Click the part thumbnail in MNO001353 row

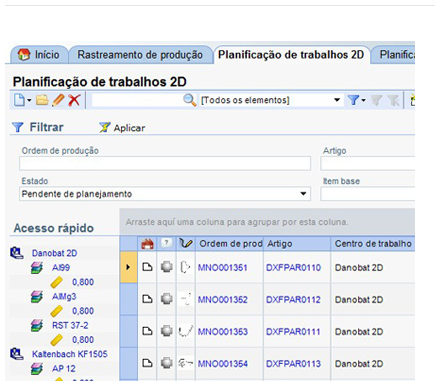pyautogui.click(x=186, y=331)
